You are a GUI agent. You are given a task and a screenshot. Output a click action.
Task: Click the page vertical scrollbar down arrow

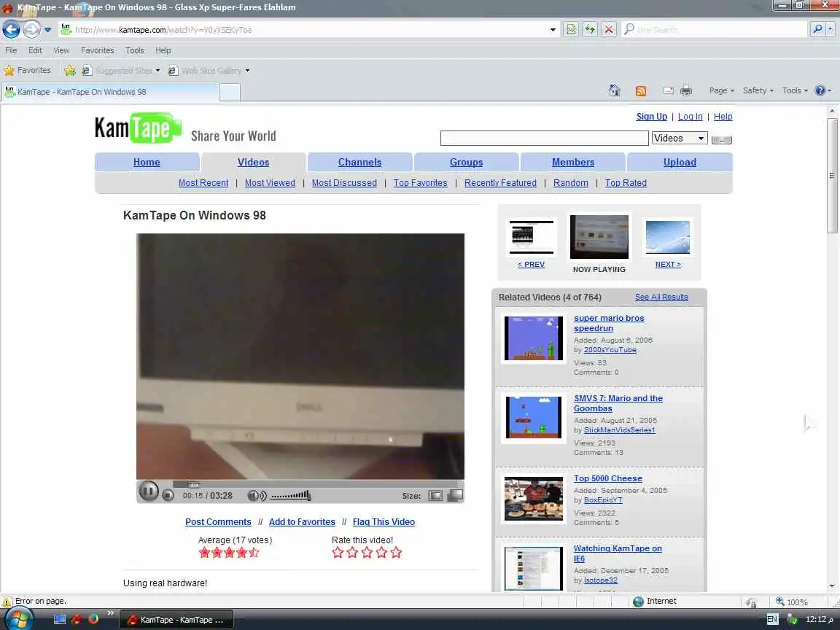click(832, 586)
